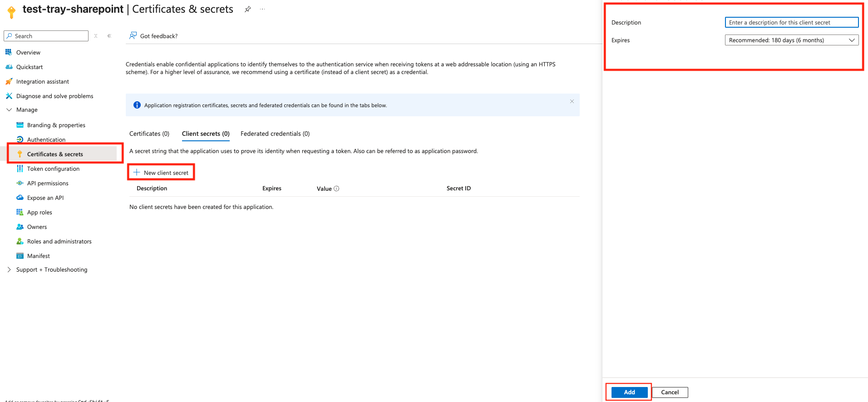Viewport: 868px width, 402px height.
Task: Collapse the Manage section chevron
Action: pyautogui.click(x=9, y=109)
